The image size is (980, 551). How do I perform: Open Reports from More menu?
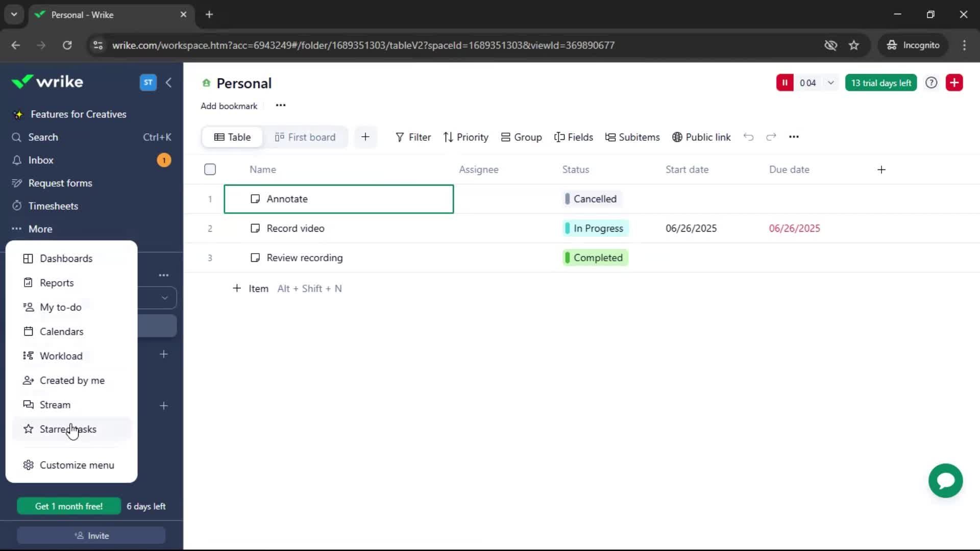[x=57, y=283]
